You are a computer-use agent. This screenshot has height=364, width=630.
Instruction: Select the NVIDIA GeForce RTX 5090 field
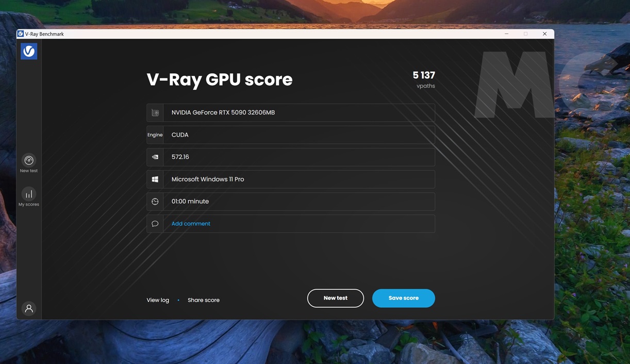tap(299, 112)
